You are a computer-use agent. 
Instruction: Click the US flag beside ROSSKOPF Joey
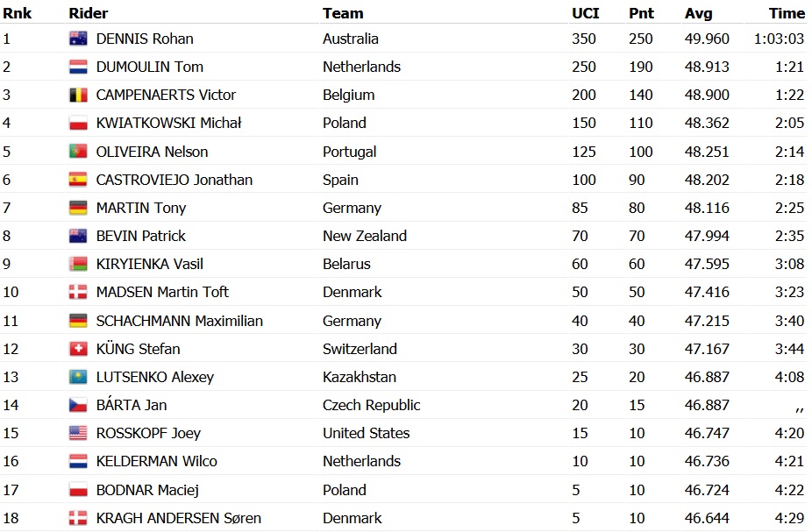point(78,433)
